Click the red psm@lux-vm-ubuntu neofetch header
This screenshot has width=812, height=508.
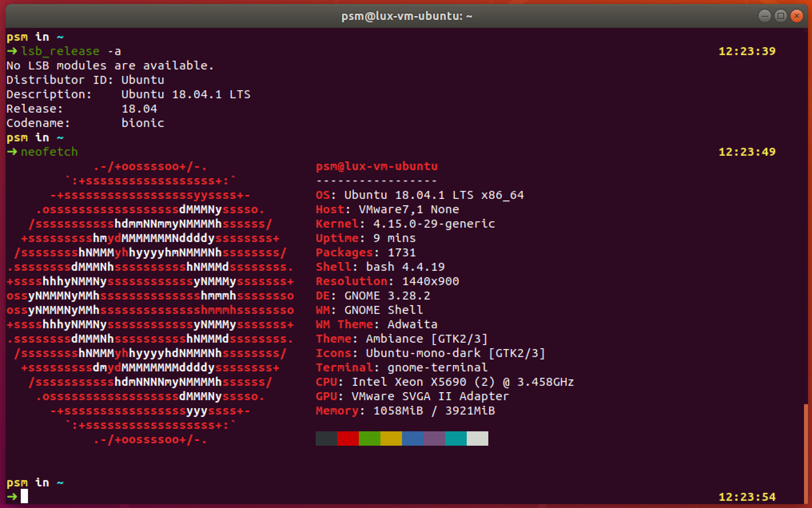[376, 166]
